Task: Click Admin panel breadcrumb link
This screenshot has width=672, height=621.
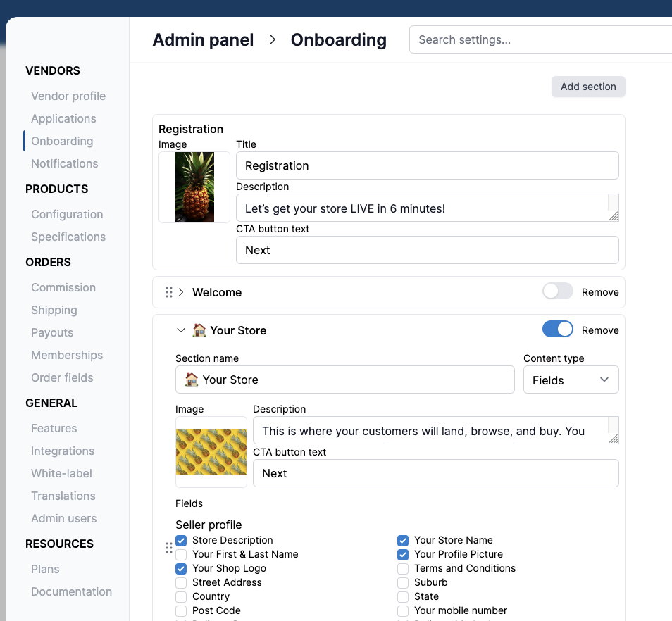Action: [x=203, y=40]
